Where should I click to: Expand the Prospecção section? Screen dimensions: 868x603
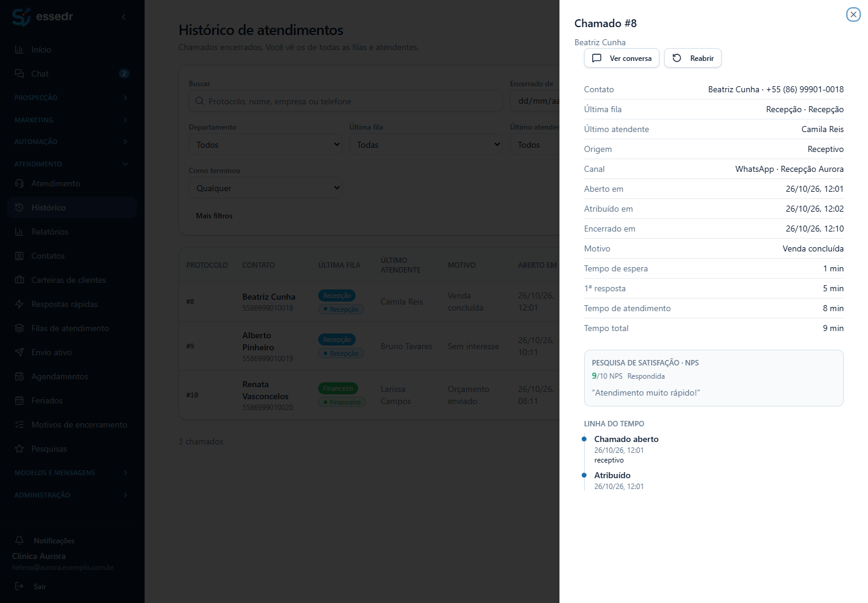tap(72, 98)
